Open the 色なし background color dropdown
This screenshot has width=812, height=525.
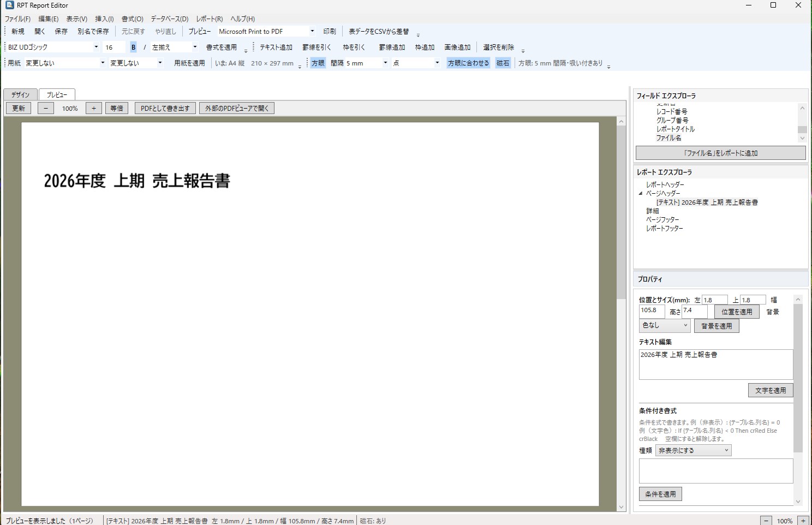pyautogui.click(x=665, y=325)
